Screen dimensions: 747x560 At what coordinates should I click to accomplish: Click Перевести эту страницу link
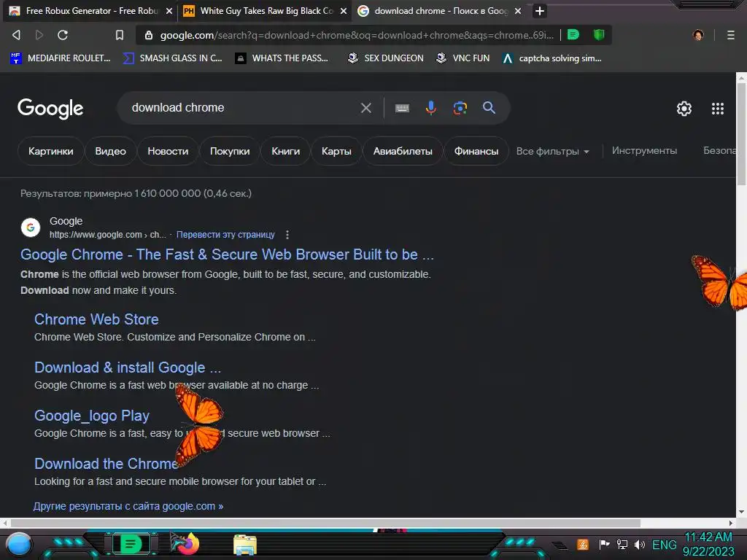(x=225, y=235)
